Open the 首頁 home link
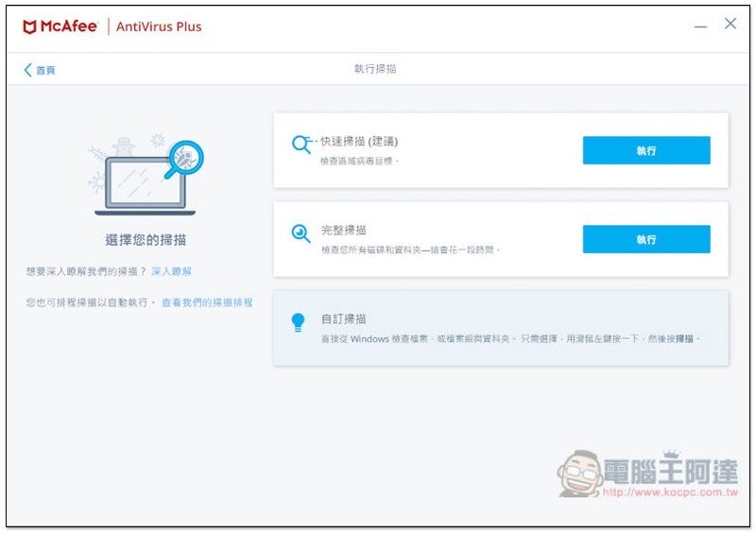Viewport: 756px width, 533px height. tap(45, 71)
